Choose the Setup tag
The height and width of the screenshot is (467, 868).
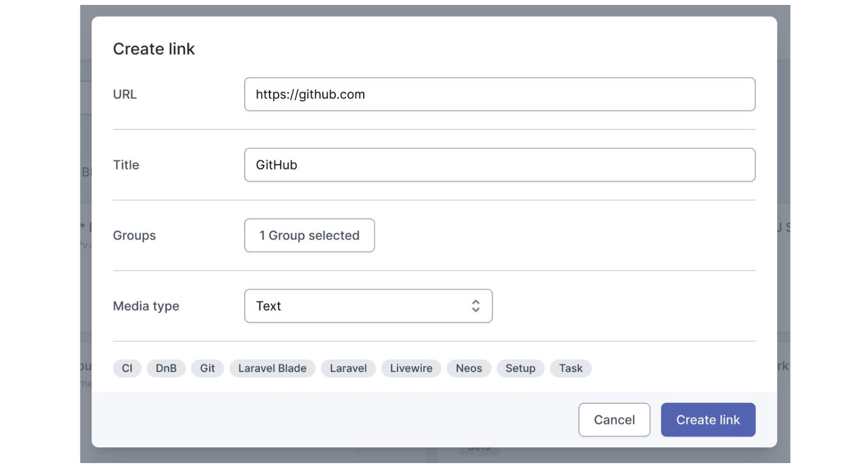[x=520, y=368]
